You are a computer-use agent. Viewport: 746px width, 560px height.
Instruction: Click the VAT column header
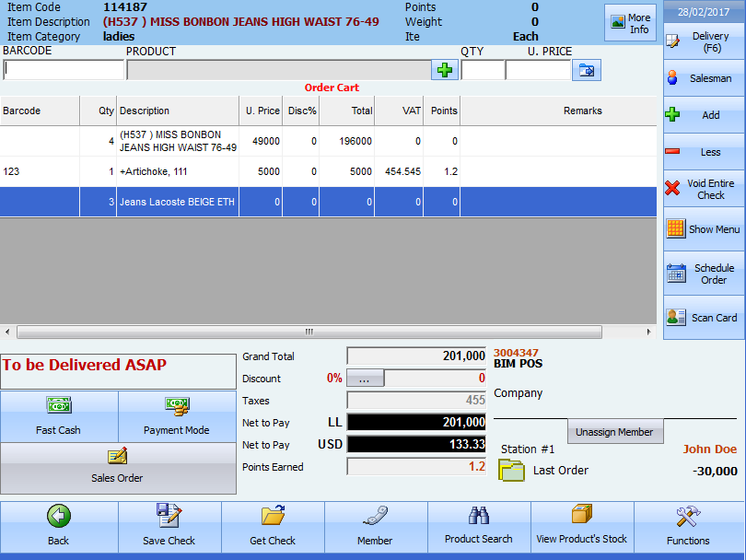(399, 111)
